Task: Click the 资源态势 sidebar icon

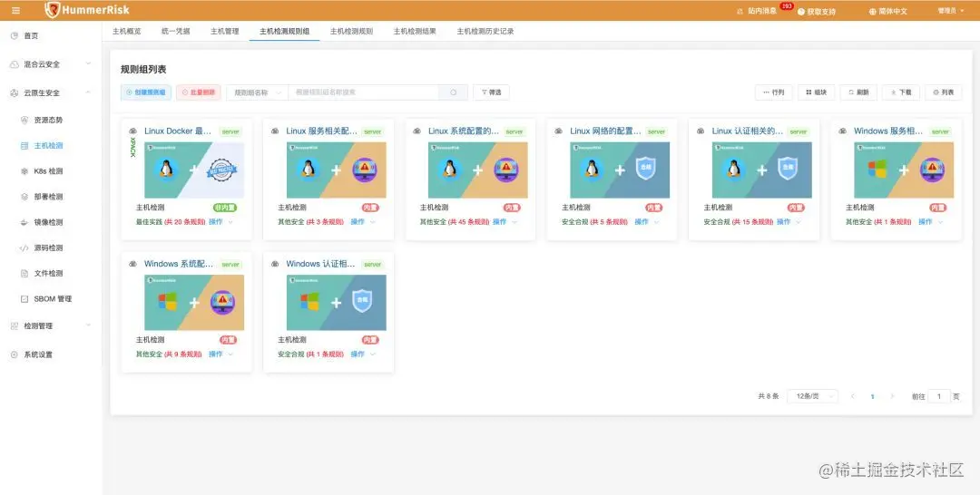Action: (x=24, y=120)
